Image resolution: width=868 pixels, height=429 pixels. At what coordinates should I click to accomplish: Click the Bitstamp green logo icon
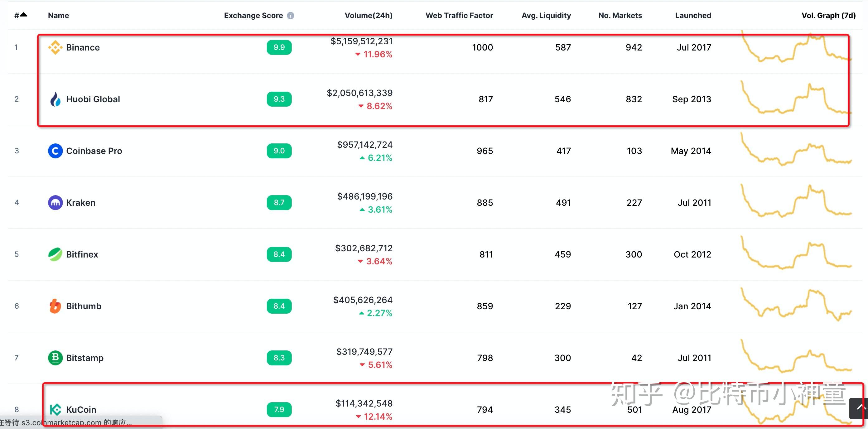point(55,358)
